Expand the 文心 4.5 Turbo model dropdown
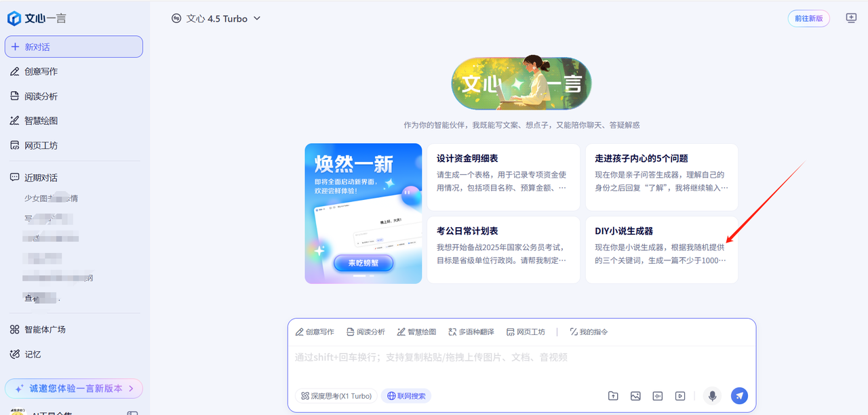Viewport: 868px width, 415px height. pos(216,18)
